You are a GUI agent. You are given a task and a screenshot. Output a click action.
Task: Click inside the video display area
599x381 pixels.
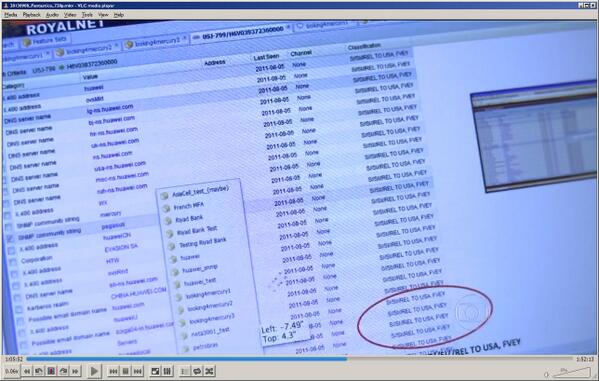click(x=300, y=187)
